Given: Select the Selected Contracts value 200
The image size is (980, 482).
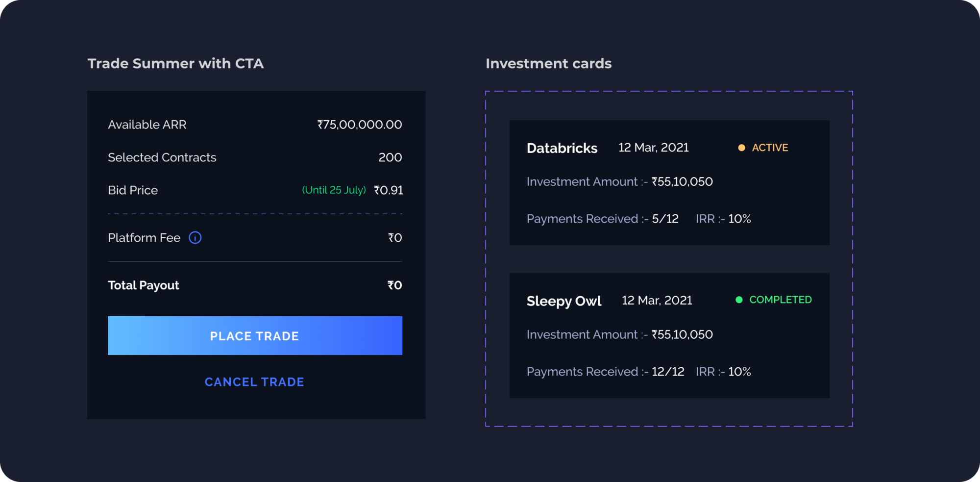Looking at the screenshot, I should [x=390, y=157].
